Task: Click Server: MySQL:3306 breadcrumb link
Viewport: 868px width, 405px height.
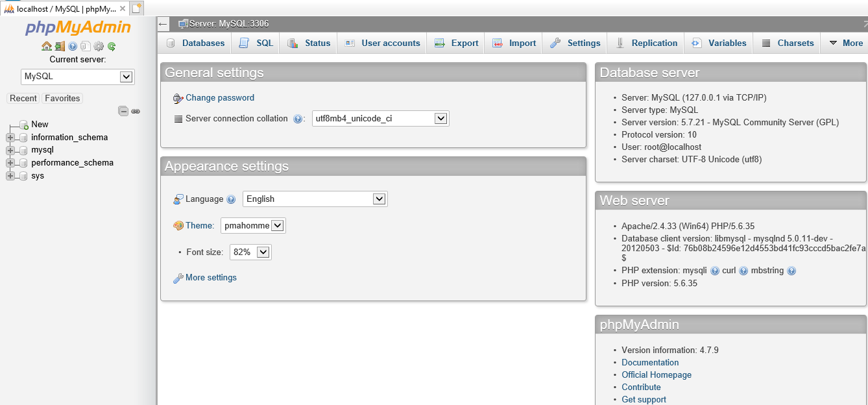Action: click(x=229, y=24)
